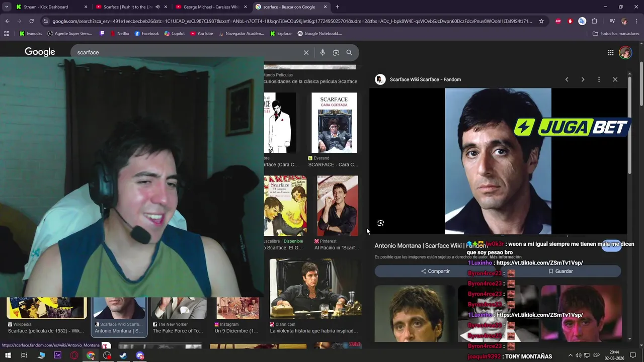Open the Ivanocks bookmark
Screen dimensions: 644x362
pyautogui.click(x=31, y=34)
